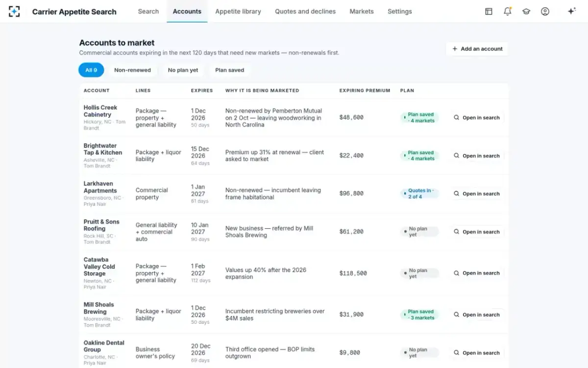Click the search icon for Larkhaven Apartments
The width and height of the screenshot is (588, 368).
456,194
